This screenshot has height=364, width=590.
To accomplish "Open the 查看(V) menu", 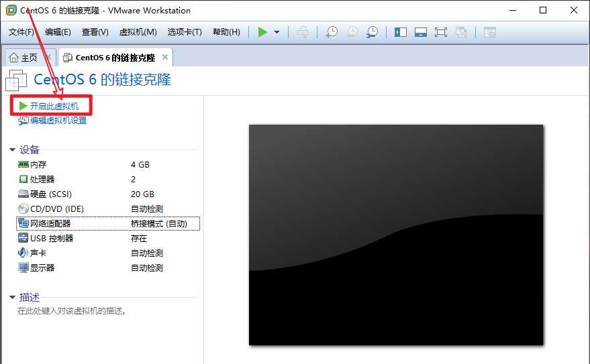I will [x=95, y=32].
